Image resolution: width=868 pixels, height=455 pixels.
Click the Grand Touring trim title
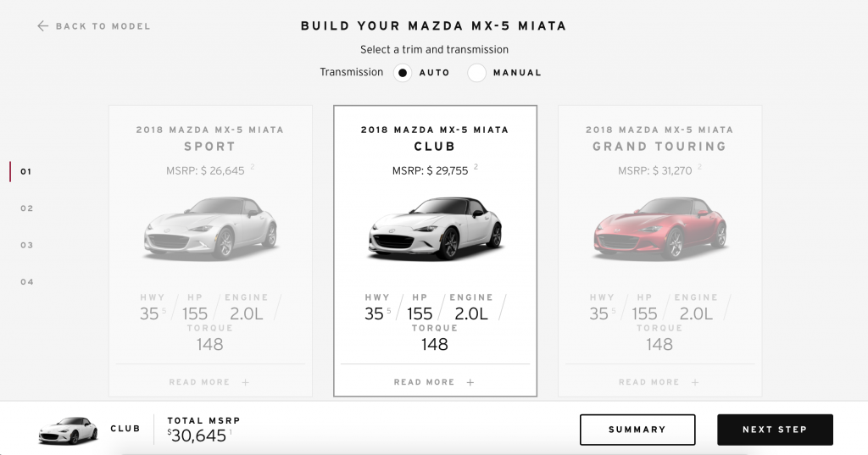[659, 147]
